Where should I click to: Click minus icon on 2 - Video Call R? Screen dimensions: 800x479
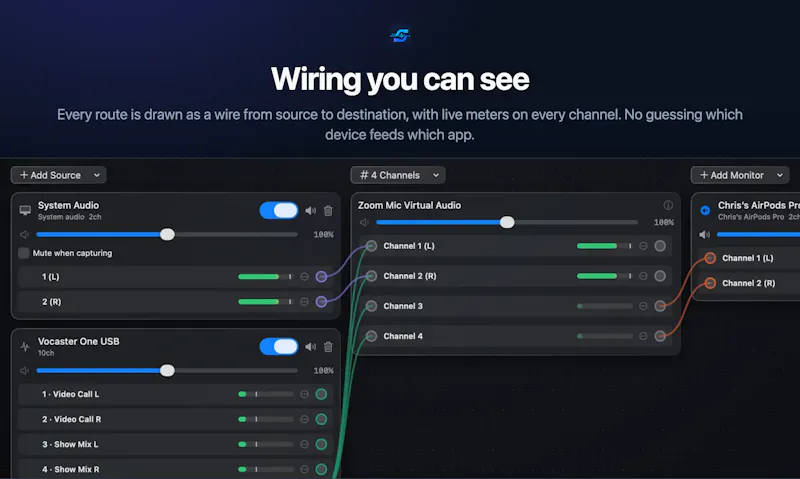(304, 419)
